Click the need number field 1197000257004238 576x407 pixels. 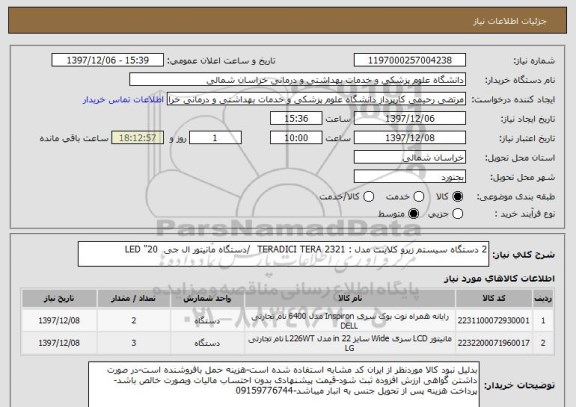click(410, 60)
